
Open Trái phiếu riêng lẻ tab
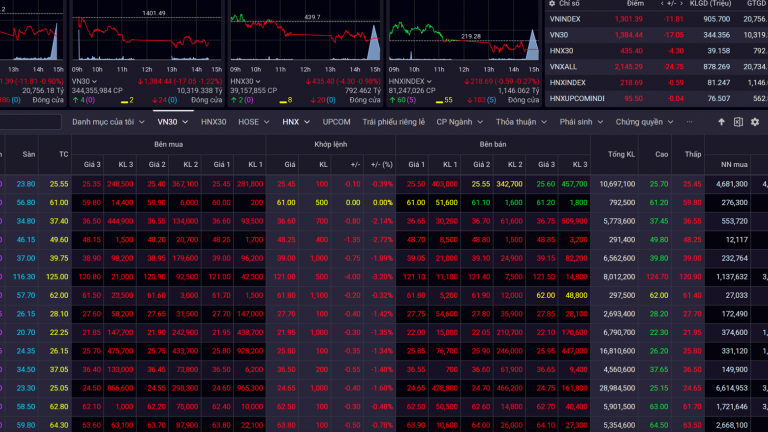click(393, 122)
